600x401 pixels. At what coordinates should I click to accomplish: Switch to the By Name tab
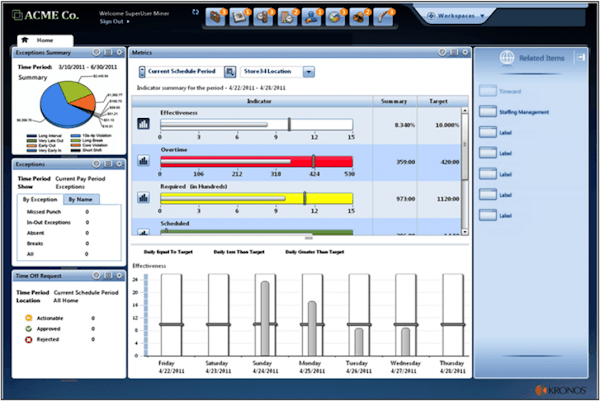click(76, 201)
